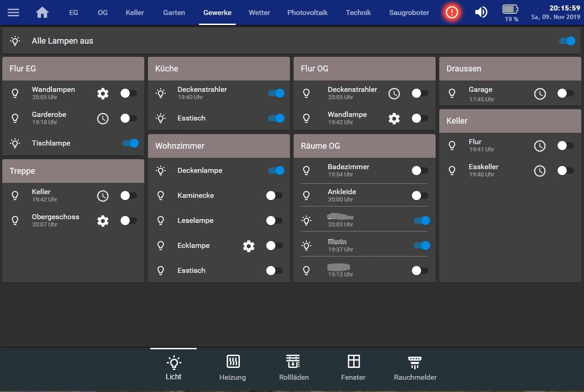Click the battery status icon
Viewport: 584px width, 392px height.
(511, 9)
